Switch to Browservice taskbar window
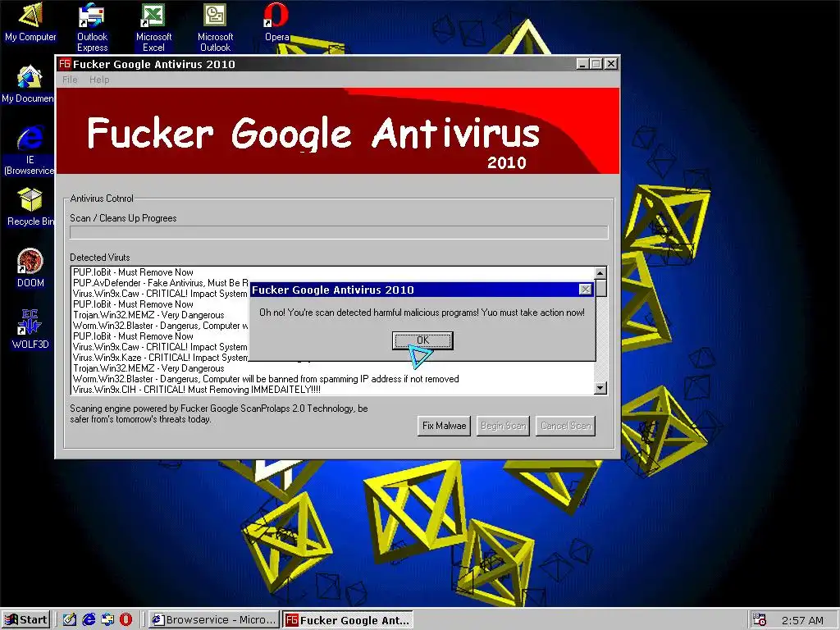 214,619
